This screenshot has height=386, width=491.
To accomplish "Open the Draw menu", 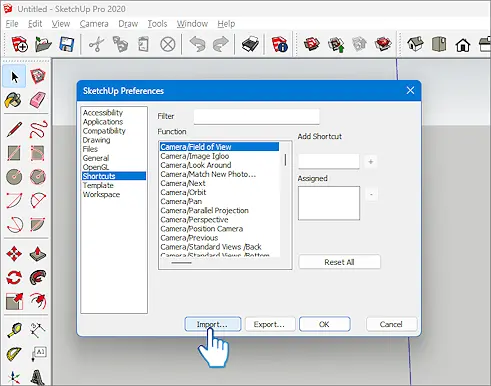I will [x=128, y=24].
